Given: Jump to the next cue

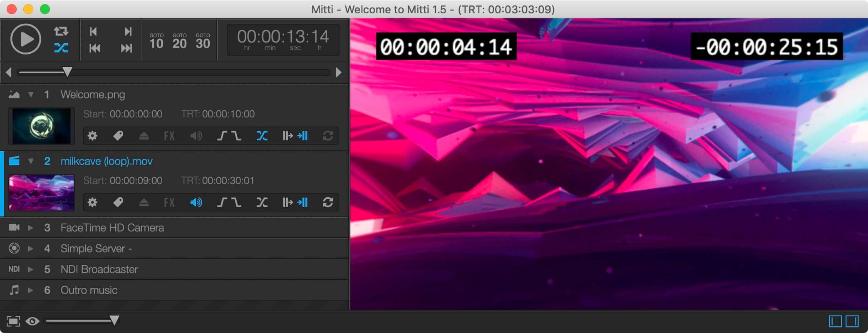Looking at the screenshot, I should coord(126,48).
